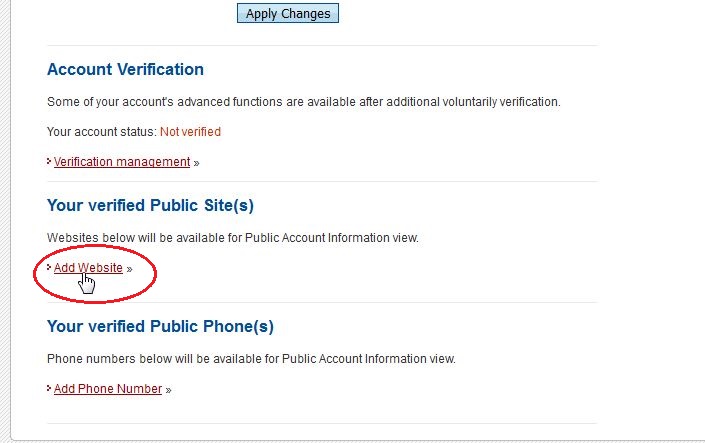The height and width of the screenshot is (443, 705).
Task: Click the Websites below will be available text
Action: tap(233, 237)
